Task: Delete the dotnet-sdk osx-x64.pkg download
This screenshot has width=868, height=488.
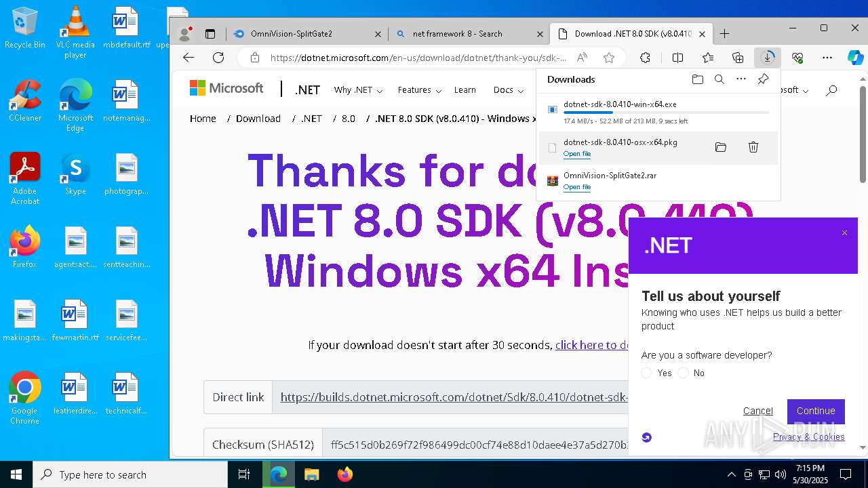Action: pyautogui.click(x=753, y=147)
